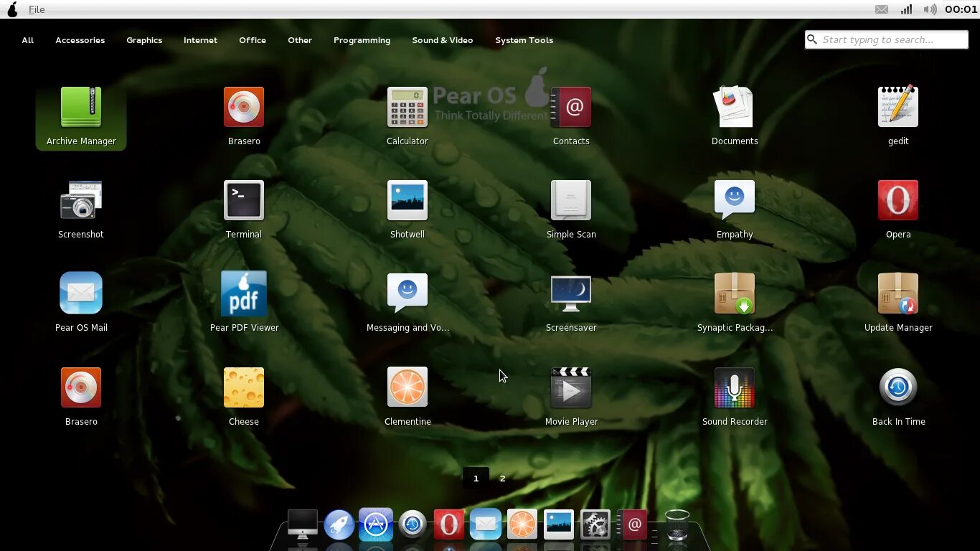The height and width of the screenshot is (551, 980).
Task: Show the System Tools category
Action: click(524, 40)
